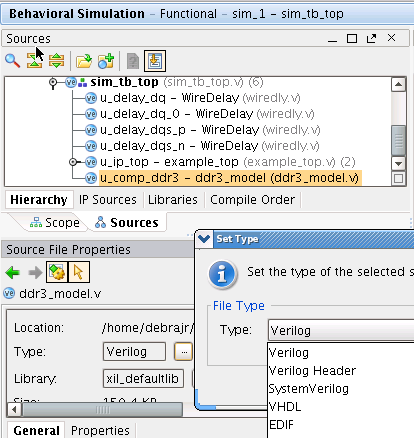Collapse all sources with the toolbar icon
Image resolution: width=414 pixels, height=438 pixels.
(34, 61)
